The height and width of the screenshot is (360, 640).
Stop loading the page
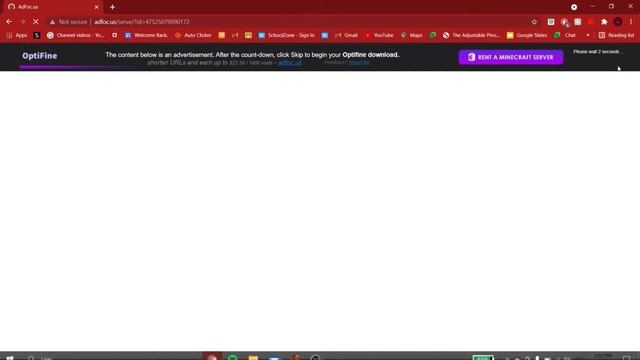coord(36,22)
